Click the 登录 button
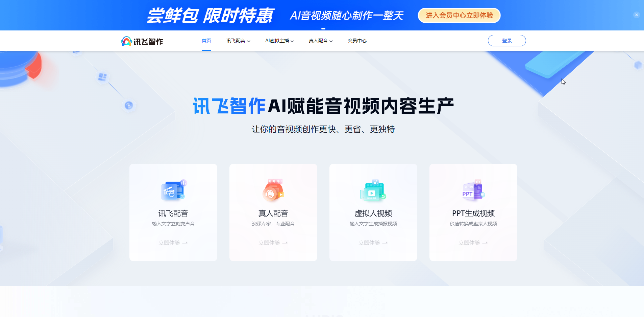 507,41
